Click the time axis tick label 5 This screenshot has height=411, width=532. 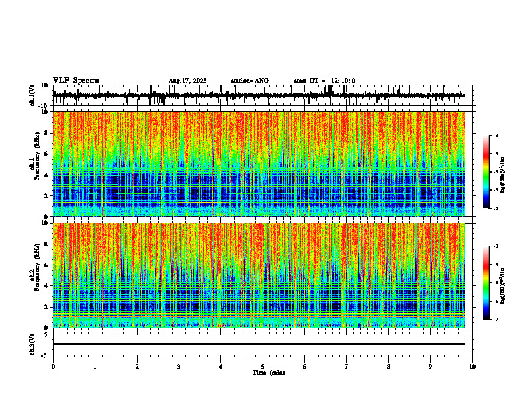[263, 367]
